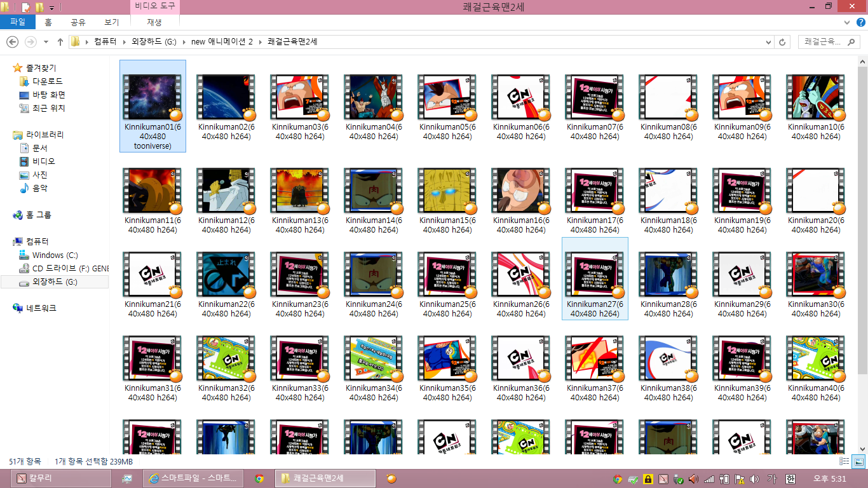Click file name Kinnikuman30(640x480 h264)
The height and width of the screenshot is (488, 868).
point(816,309)
